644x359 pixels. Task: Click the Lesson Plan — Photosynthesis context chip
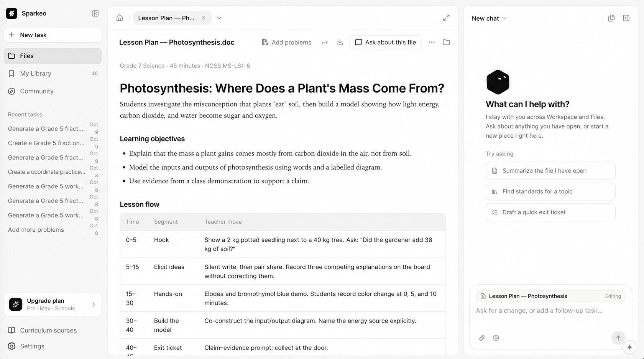coord(550,296)
